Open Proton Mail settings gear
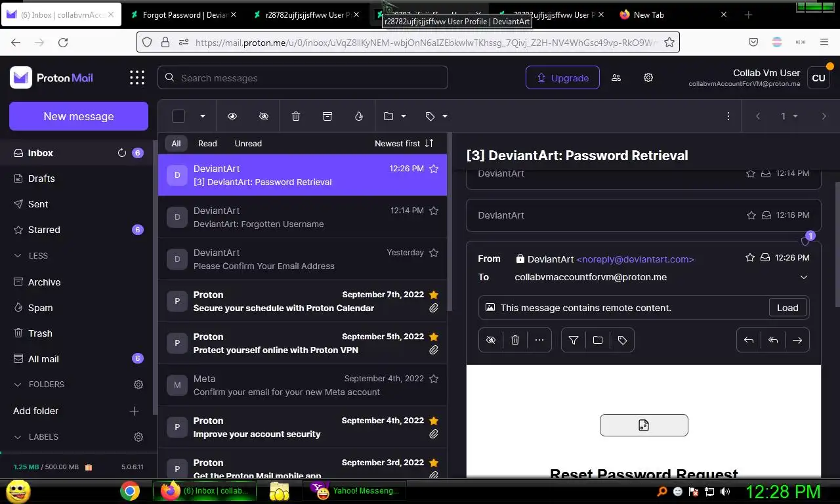This screenshot has height=504, width=840. (648, 77)
